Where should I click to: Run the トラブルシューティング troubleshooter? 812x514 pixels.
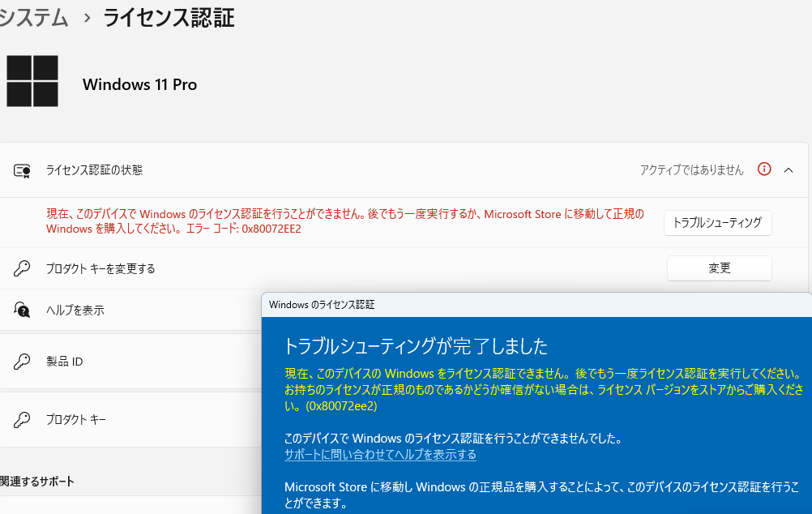(x=717, y=223)
